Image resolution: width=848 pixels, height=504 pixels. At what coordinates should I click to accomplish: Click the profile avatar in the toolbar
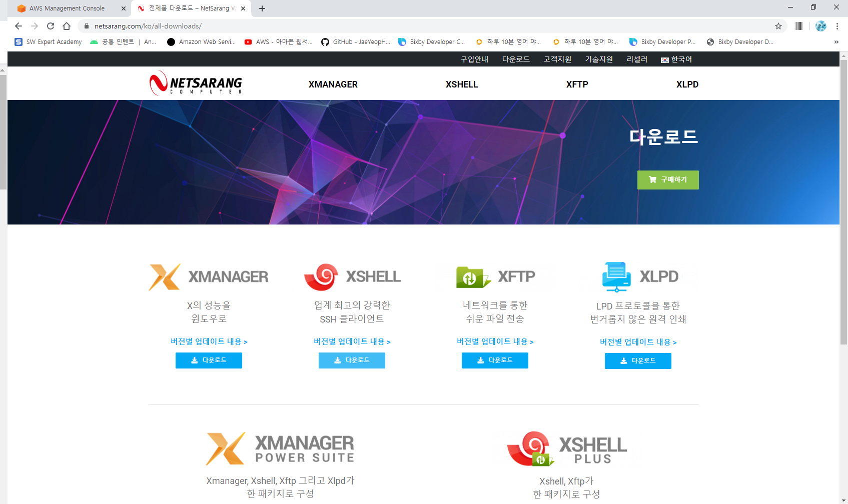coord(821,26)
